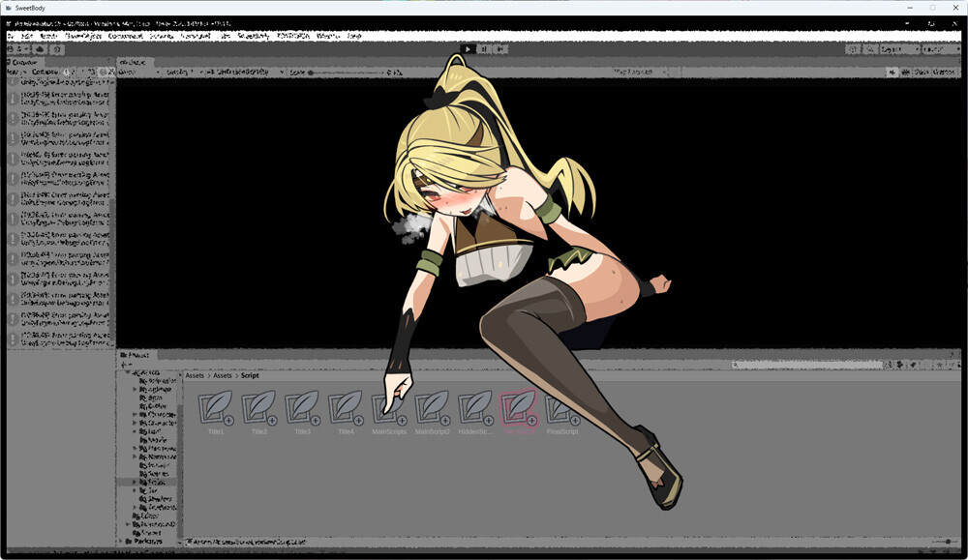Open the cloud services icon

[x=41, y=49]
